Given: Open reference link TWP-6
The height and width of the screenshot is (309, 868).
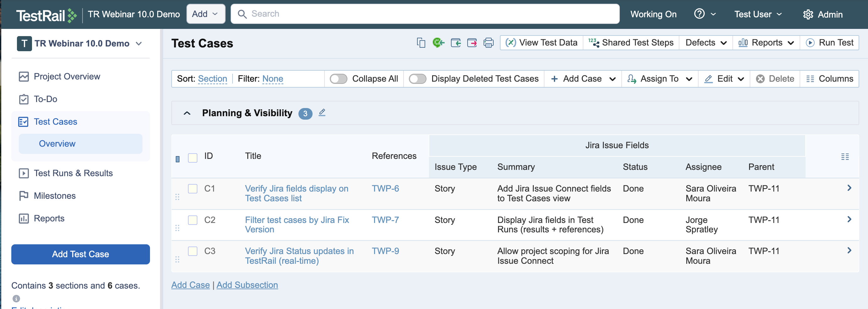Looking at the screenshot, I should point(385,188).
